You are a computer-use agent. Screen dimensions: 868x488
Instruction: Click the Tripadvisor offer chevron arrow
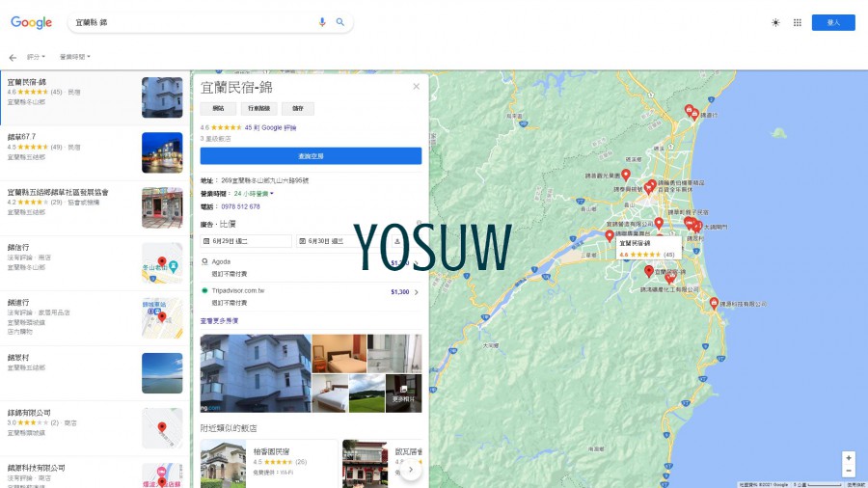click(x=417, y=292)
